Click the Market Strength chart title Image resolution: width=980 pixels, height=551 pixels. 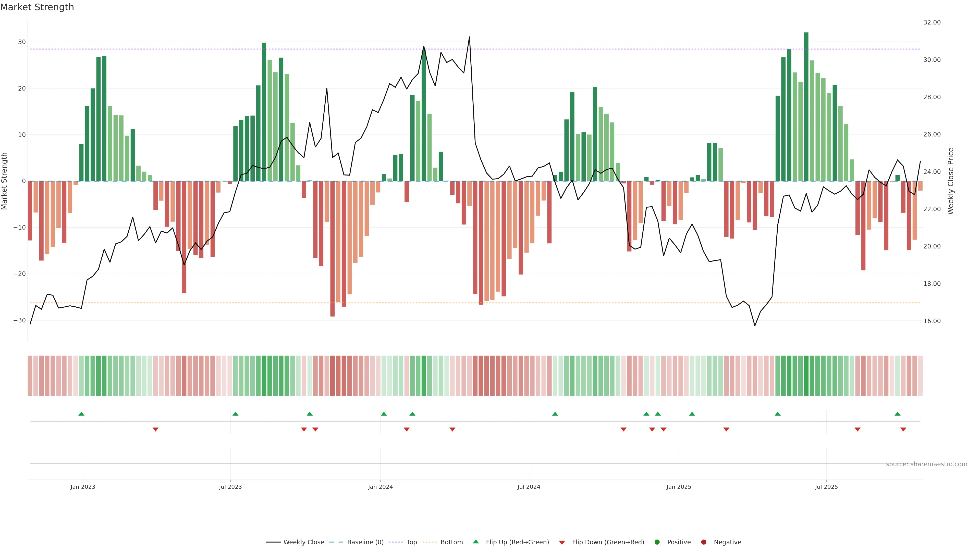coord(37,7)
